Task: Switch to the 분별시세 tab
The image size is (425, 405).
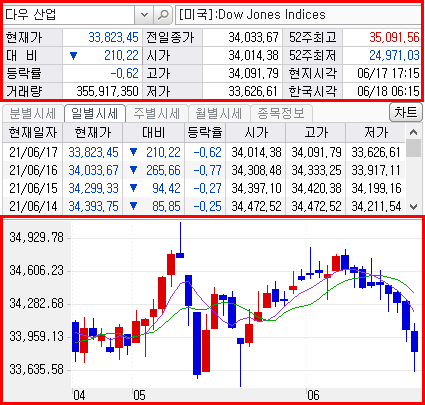Action: 33,114
